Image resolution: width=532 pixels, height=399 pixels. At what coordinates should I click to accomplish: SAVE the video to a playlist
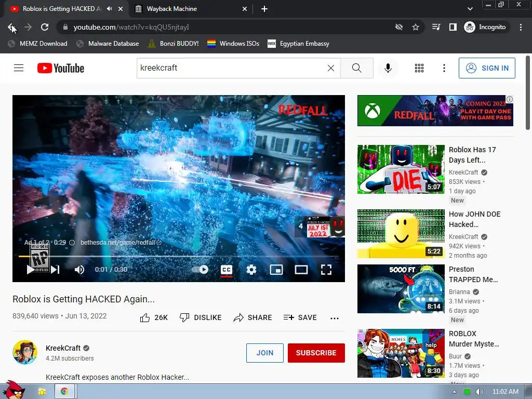(x=300, y=317)
